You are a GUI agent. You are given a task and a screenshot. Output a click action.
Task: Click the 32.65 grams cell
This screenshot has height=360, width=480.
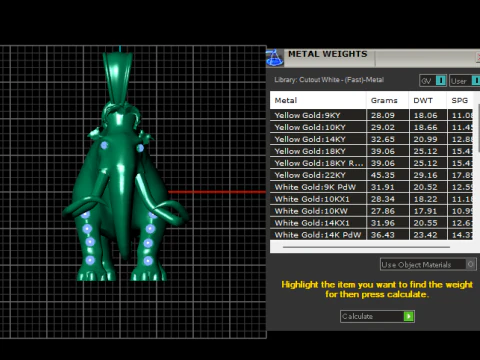click(x=387, y=139)
